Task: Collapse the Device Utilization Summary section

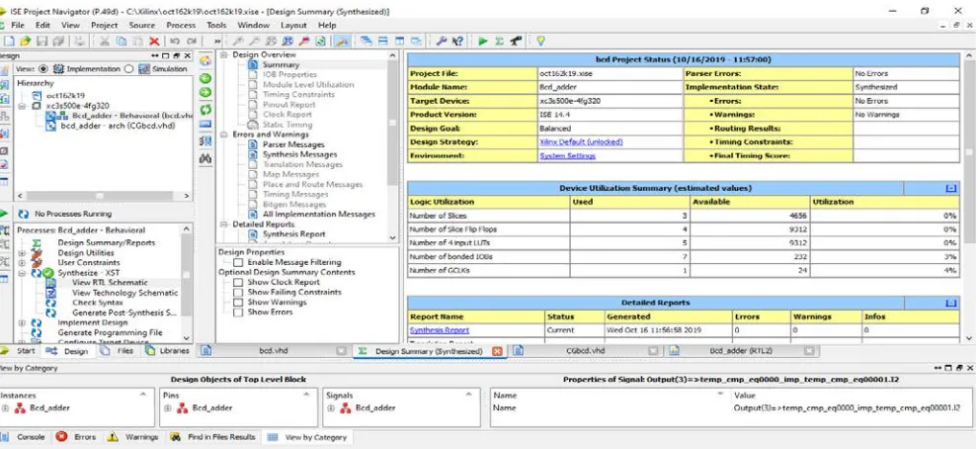Action: (x=950, y=188)
